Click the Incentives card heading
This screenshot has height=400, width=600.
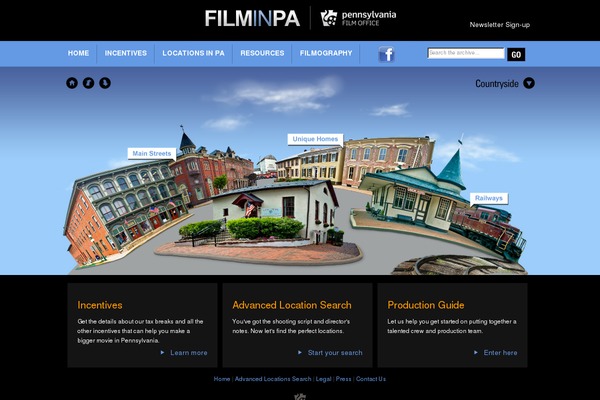[x=100, y=305]
